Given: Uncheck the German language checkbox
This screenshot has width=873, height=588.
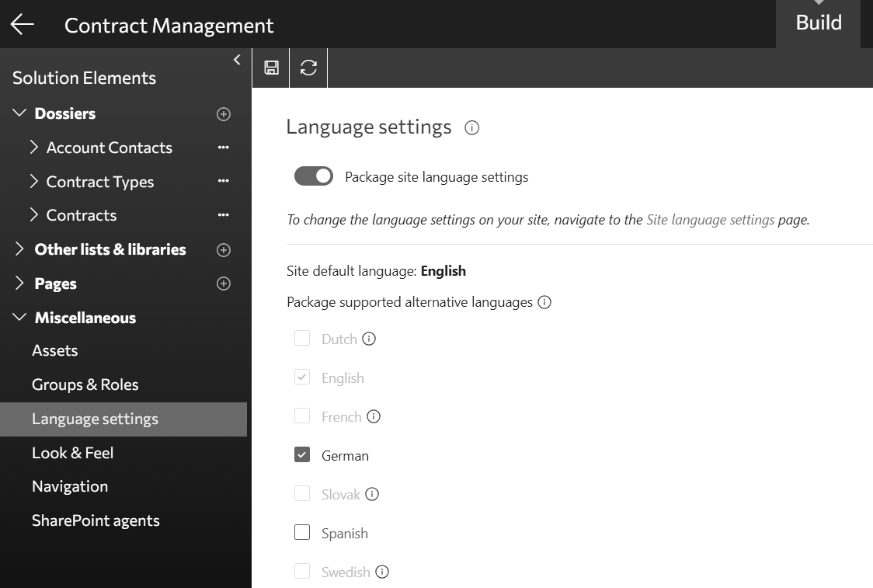Looking at the screenshot, I should tap(302, 455).
